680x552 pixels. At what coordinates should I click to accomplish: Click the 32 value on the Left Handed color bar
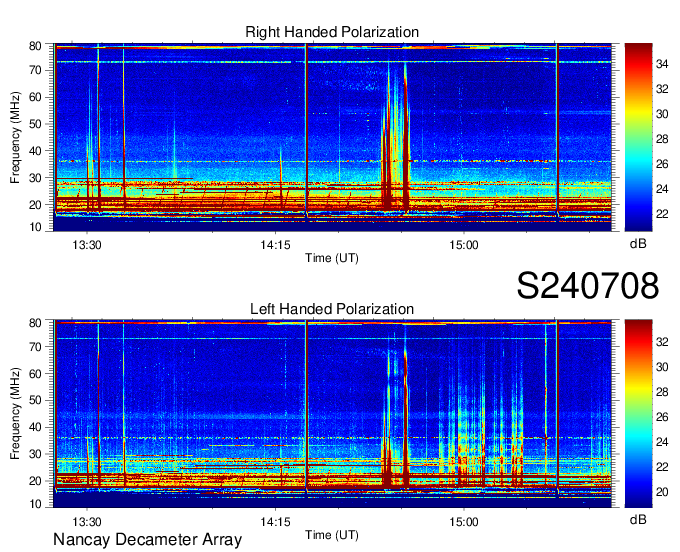pos(662,342)
